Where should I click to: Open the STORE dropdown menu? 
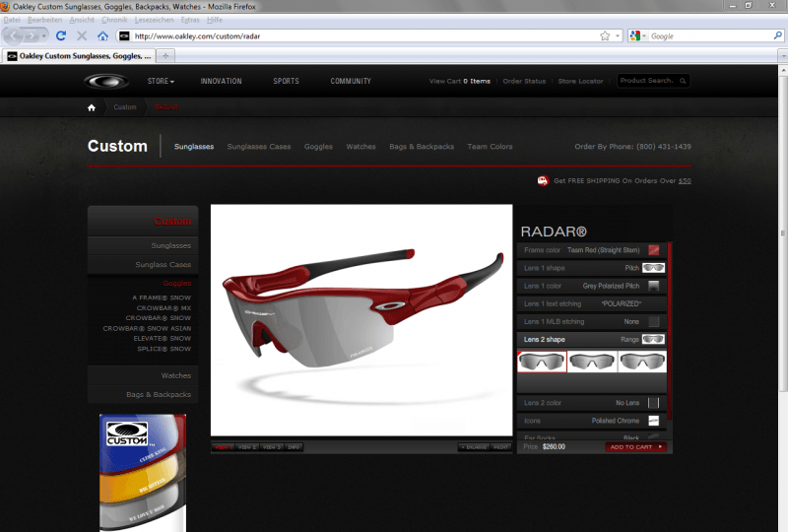161,81
